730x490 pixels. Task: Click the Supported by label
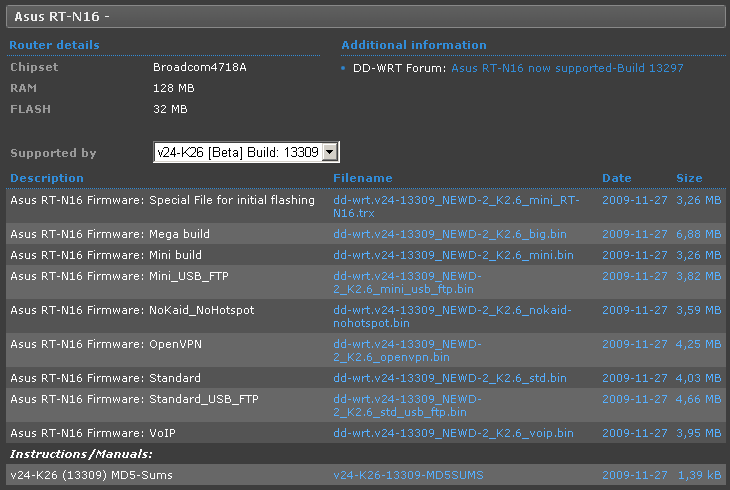[x=54, y=153]
